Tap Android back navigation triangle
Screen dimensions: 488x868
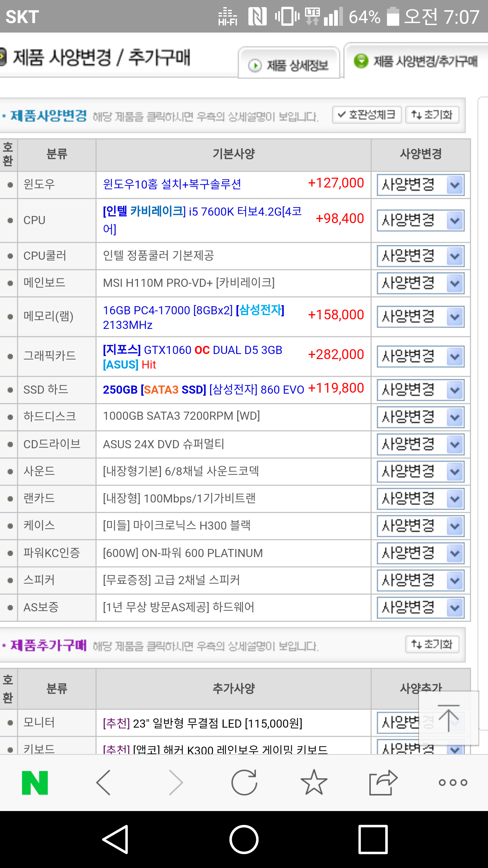pos(116,840)
